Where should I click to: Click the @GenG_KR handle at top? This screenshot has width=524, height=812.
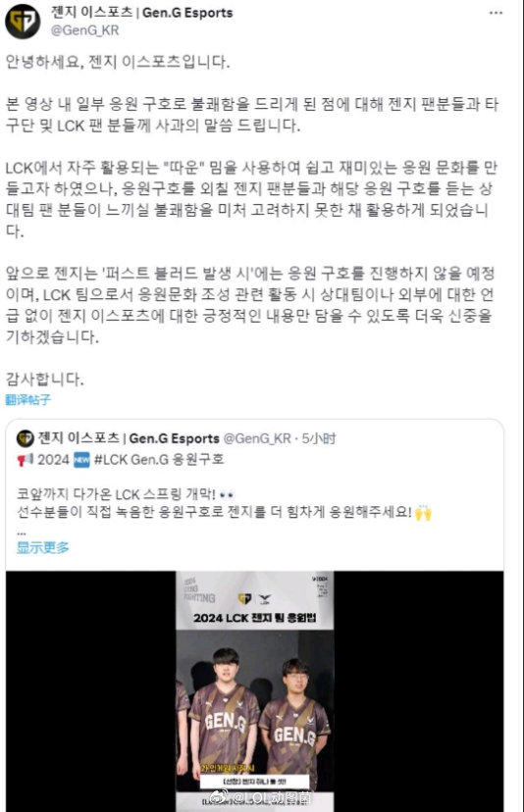[x=85, y=30]
